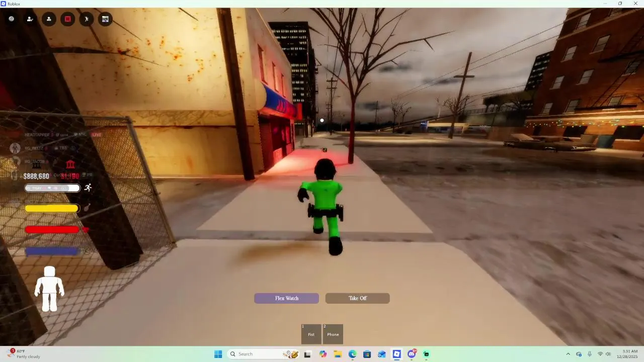Click the $888,680 cash amount
The image size is (644, 362).
[x=36, y=176]
